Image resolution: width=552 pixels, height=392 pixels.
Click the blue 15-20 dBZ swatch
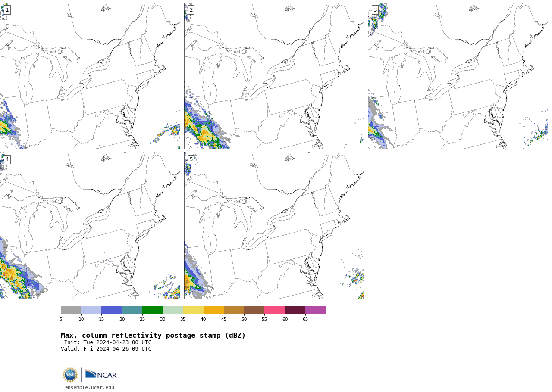pos(112,310)
